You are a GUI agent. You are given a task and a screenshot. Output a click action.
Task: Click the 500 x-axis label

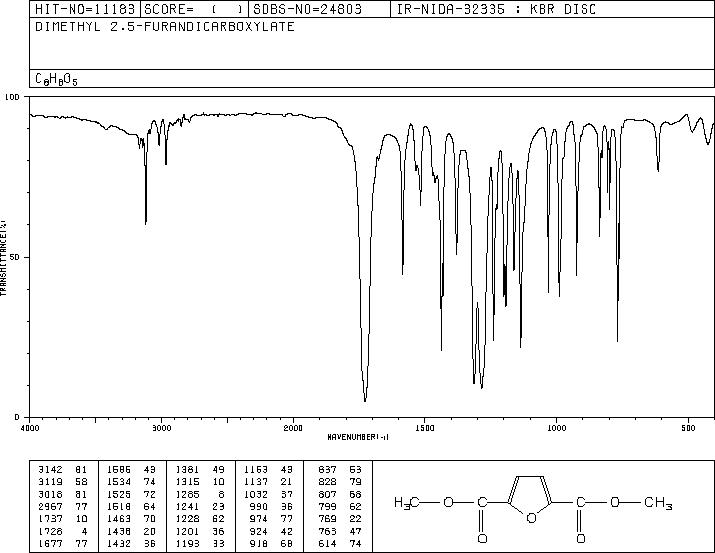[x=688, y=428]
